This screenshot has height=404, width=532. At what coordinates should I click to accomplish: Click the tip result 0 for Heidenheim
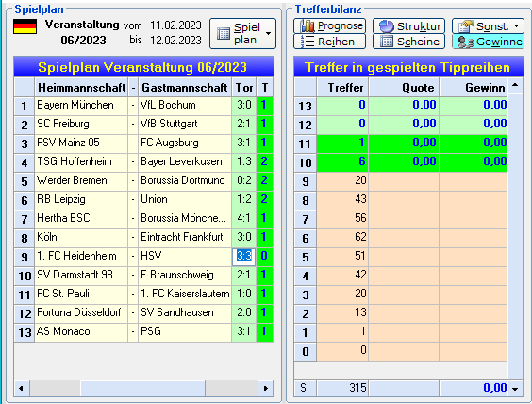tap(264, 256)
